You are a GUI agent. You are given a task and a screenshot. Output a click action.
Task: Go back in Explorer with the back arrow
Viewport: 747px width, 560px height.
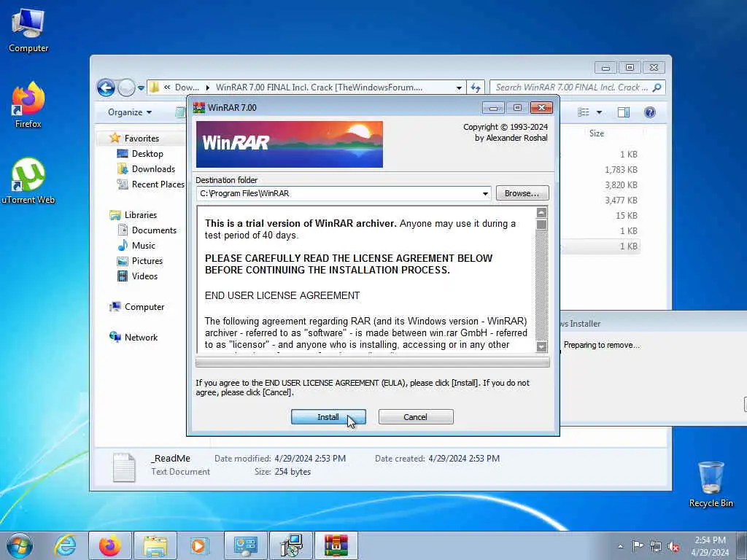tap(106, 87)
